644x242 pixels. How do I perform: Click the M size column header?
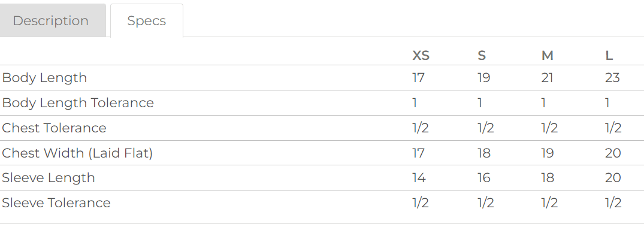click(547, 56)
